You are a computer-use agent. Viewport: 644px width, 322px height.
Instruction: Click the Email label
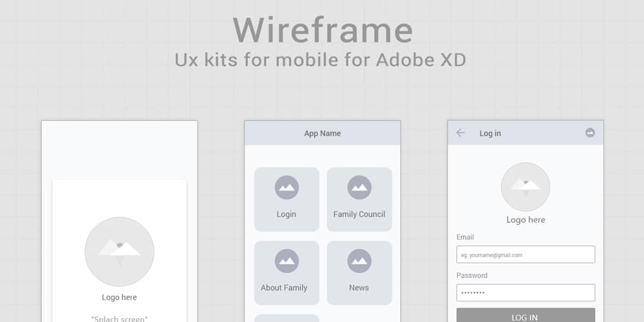click(x=465, y=237)
